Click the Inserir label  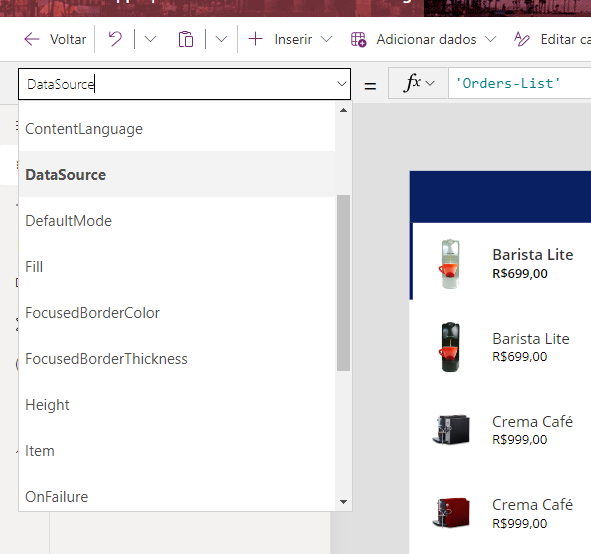[293, 39]
